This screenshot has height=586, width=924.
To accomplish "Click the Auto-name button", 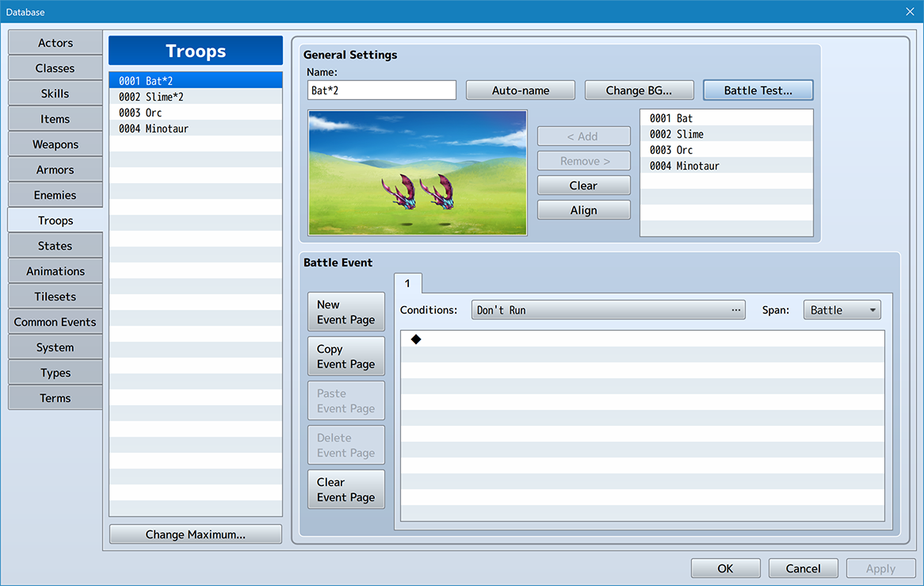I will 521,90.
